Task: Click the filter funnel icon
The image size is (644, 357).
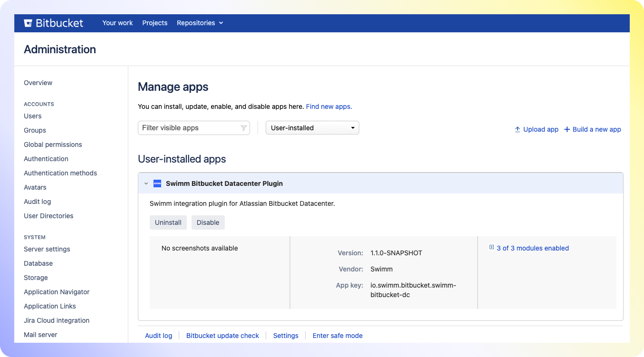Action: pyautogui.click(x=243, y=128)
